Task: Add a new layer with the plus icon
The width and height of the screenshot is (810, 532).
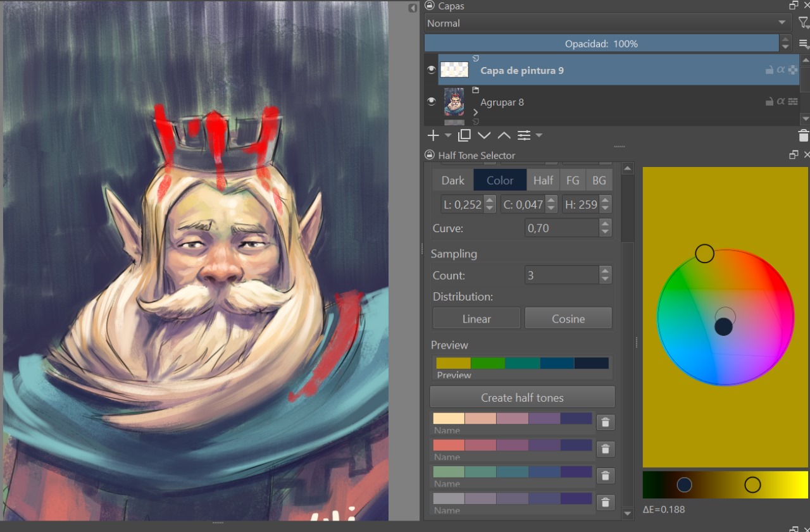Action: coord(433,135)
